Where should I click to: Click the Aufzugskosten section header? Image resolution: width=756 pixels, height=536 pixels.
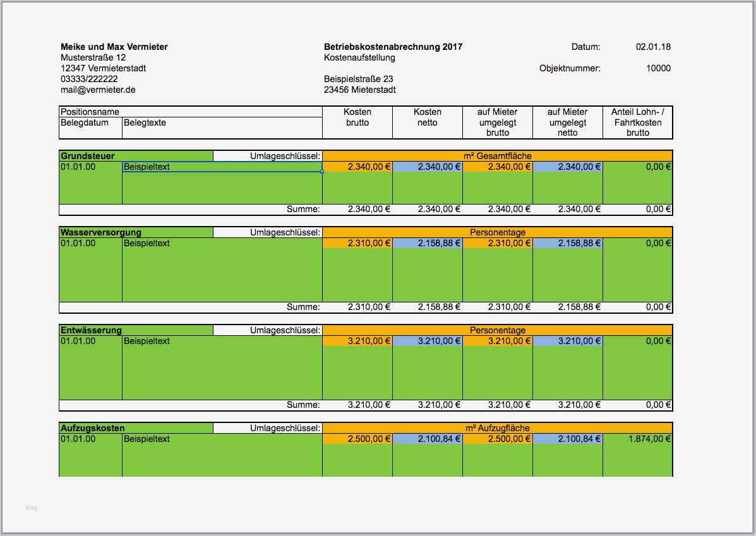point(92,427)
